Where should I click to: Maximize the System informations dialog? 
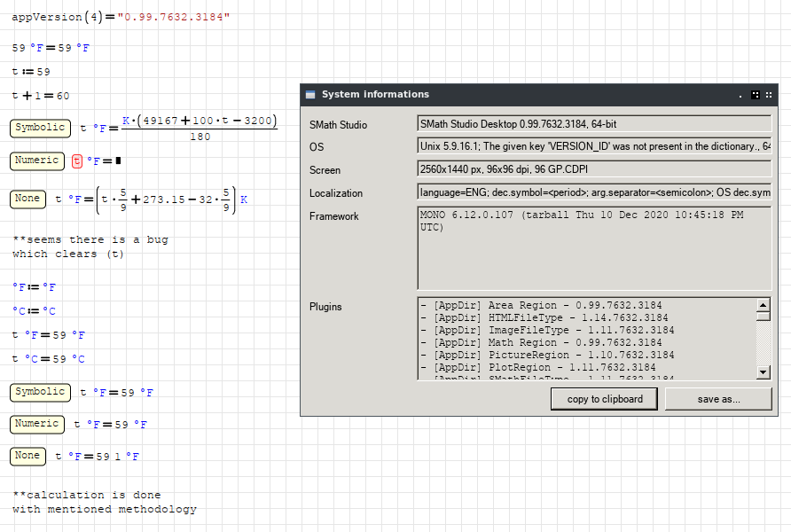pos(756,95)
